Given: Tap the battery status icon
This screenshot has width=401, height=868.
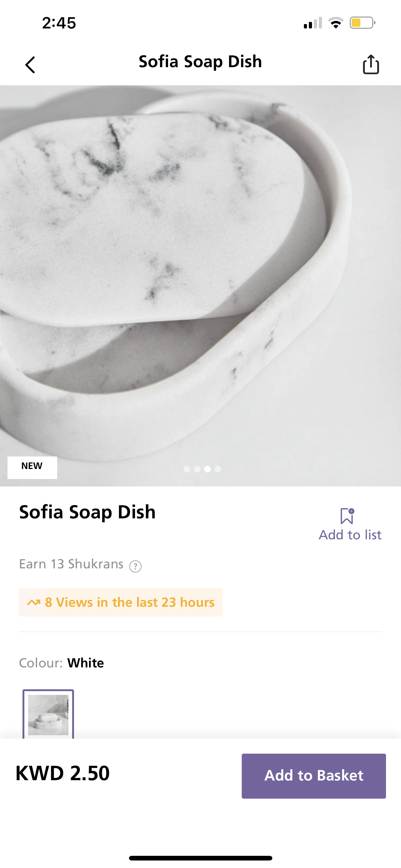Looking at the screenshot, I should pyautogui.click(x=362, y=23).
